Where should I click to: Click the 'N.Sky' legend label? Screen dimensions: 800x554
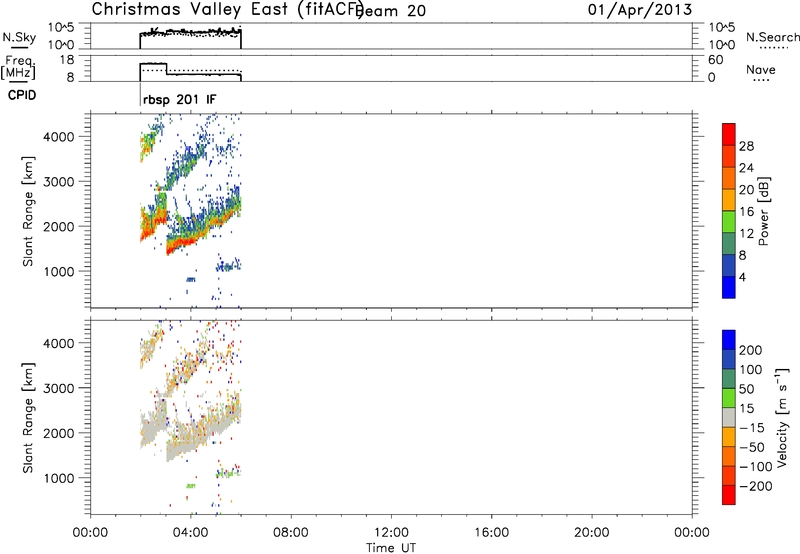point(19,37)
